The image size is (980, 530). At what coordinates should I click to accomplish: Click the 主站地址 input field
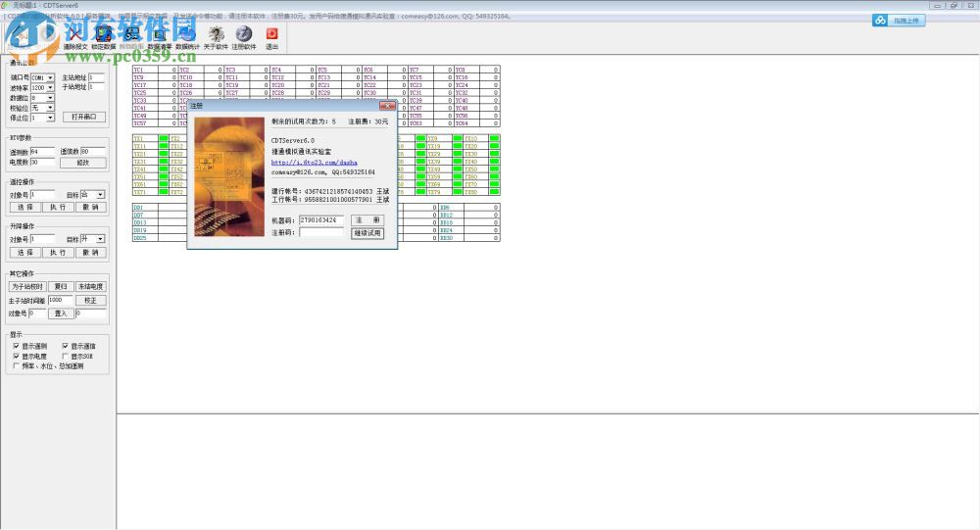[96, 77]
